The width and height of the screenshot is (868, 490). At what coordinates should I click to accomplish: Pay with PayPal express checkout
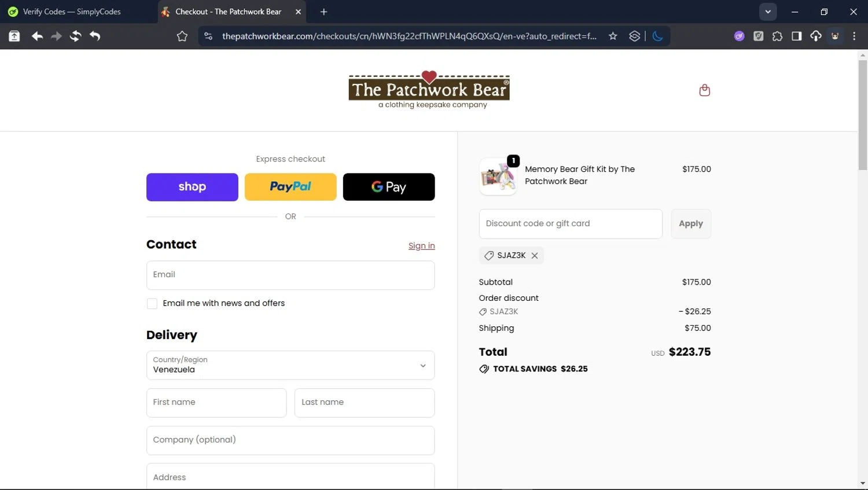click(x=290, y=187)
